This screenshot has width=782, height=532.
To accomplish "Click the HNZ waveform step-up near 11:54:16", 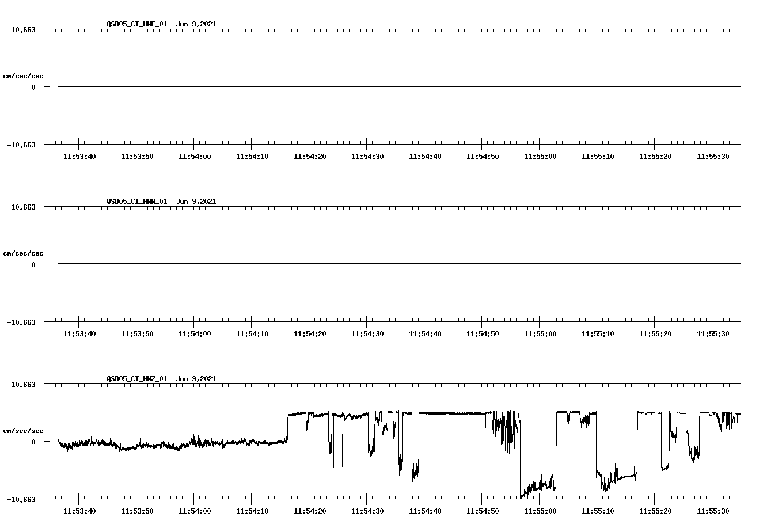I will (x=287, y=427).
